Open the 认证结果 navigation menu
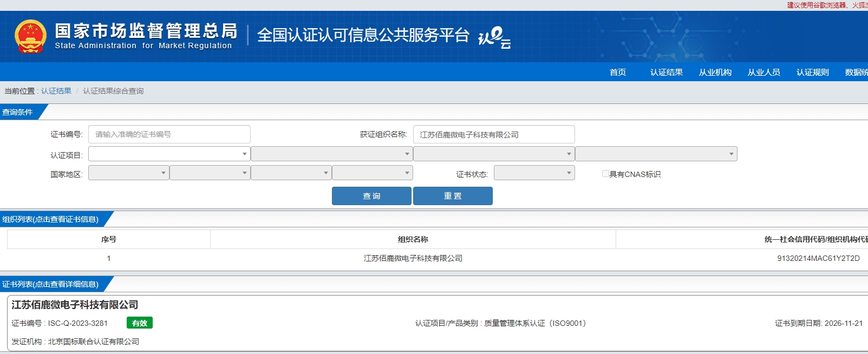 point(667,72)
